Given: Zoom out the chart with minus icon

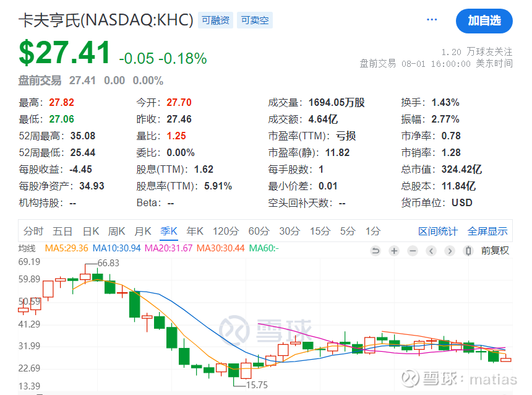Looking at the screenshot, I should tap(413, 251).
